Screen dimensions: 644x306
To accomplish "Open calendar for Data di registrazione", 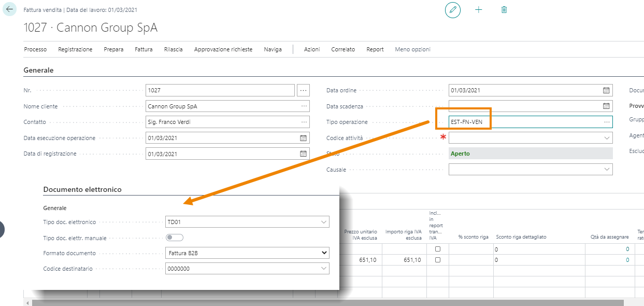I will click(x=304, y=154).
